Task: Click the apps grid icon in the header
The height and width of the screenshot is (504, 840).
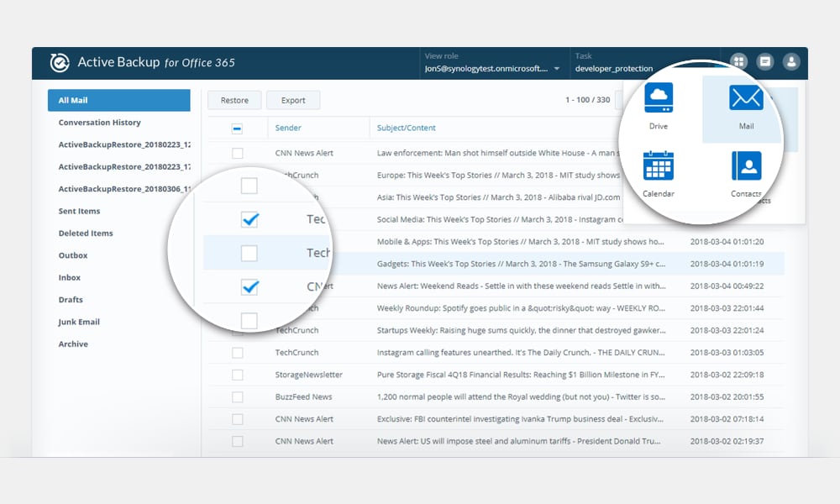Action: point(738,61)
